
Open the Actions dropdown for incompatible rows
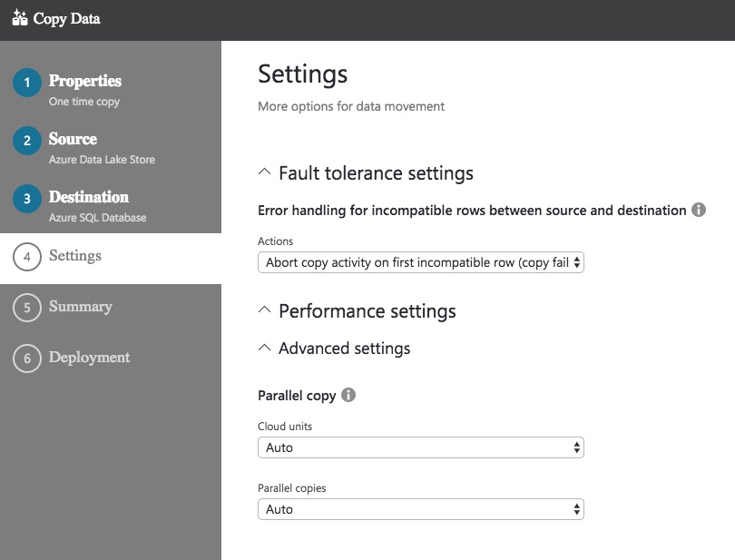pos(420,262)
